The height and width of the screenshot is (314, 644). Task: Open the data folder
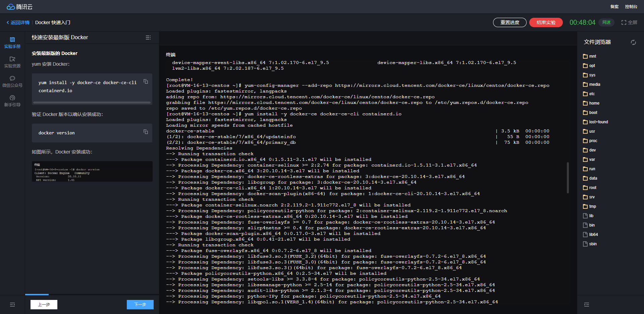coord(590,178)
